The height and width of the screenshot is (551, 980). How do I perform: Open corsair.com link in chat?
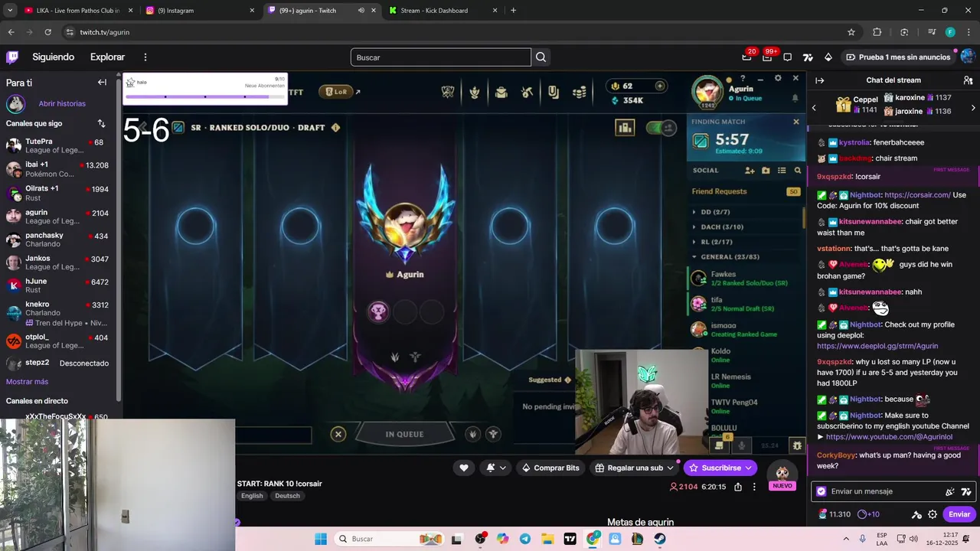(x=917, y=195)
